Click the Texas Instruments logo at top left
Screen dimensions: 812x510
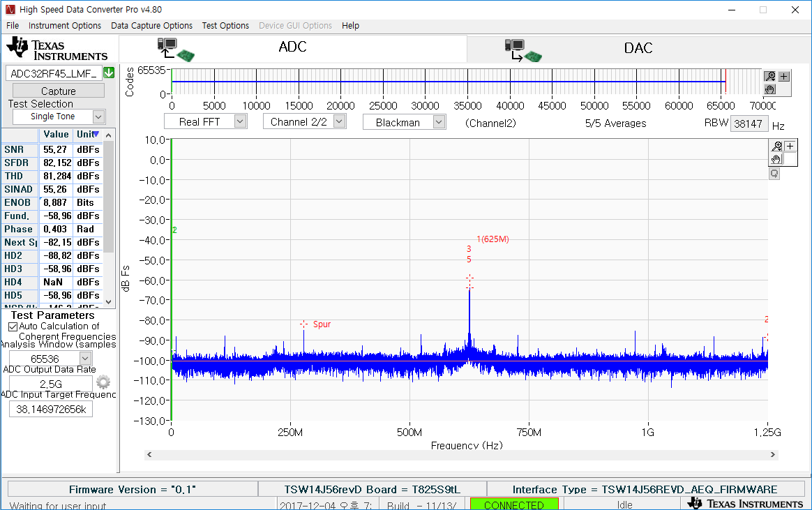[57, 50]
